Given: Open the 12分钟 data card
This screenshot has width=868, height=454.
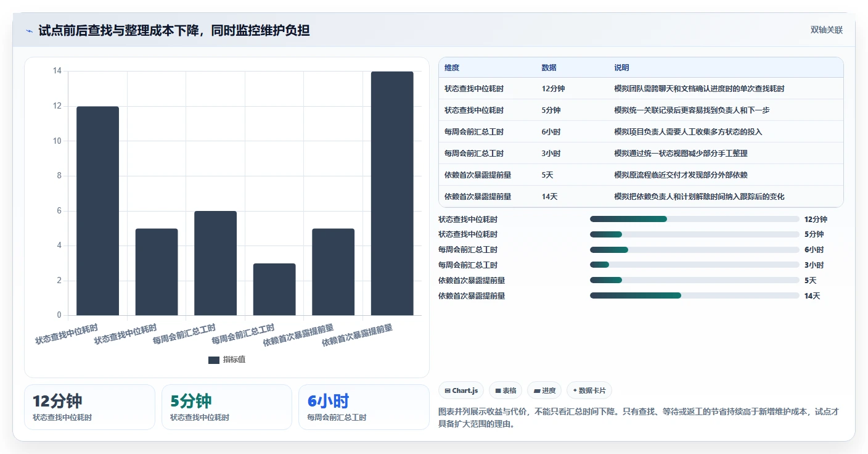Looking at the screenshot, I should click(x=89, y=407).
